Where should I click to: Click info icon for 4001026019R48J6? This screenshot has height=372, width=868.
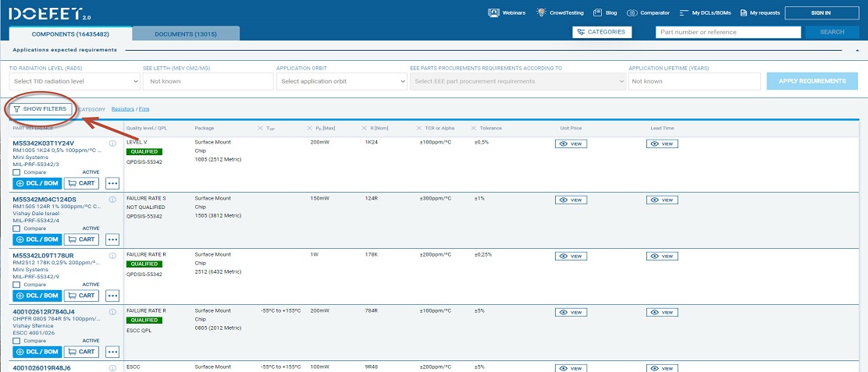pos(112,368)
